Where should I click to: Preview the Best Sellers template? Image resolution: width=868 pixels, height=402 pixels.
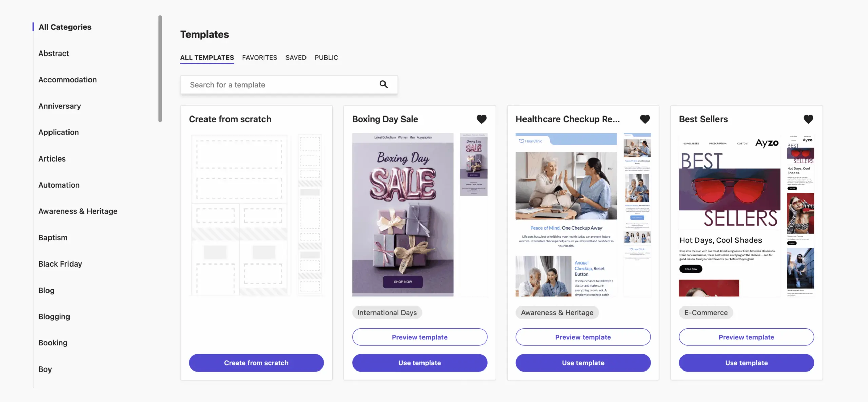(746, 337)
